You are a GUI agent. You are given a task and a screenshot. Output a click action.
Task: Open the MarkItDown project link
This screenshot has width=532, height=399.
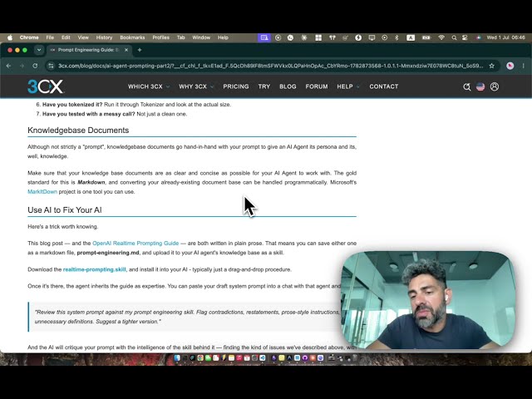pos(42,192)
